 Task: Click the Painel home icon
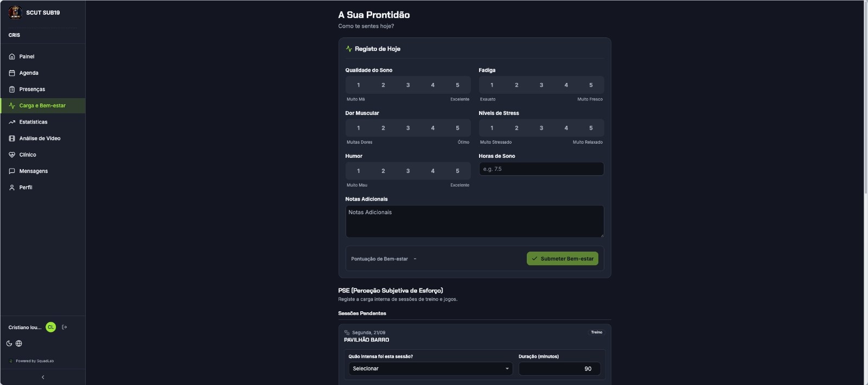pos(12,56)
